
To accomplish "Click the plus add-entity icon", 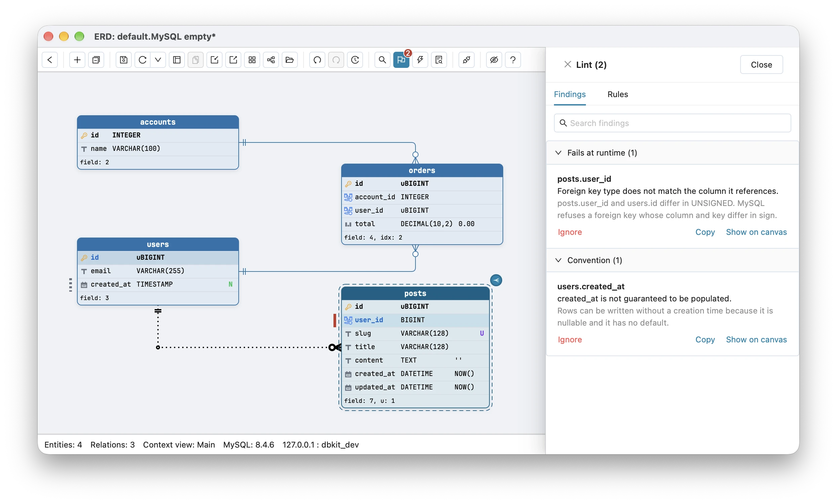I will pos(77,60).
